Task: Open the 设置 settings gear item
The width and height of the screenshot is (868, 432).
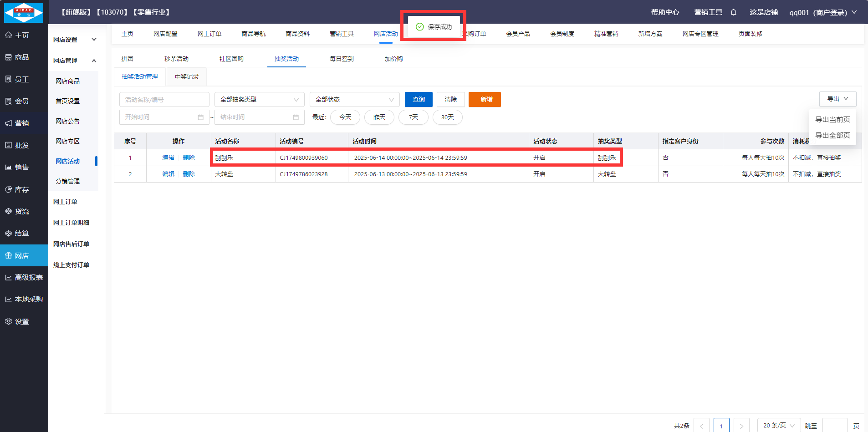Action: coord(17,321)
